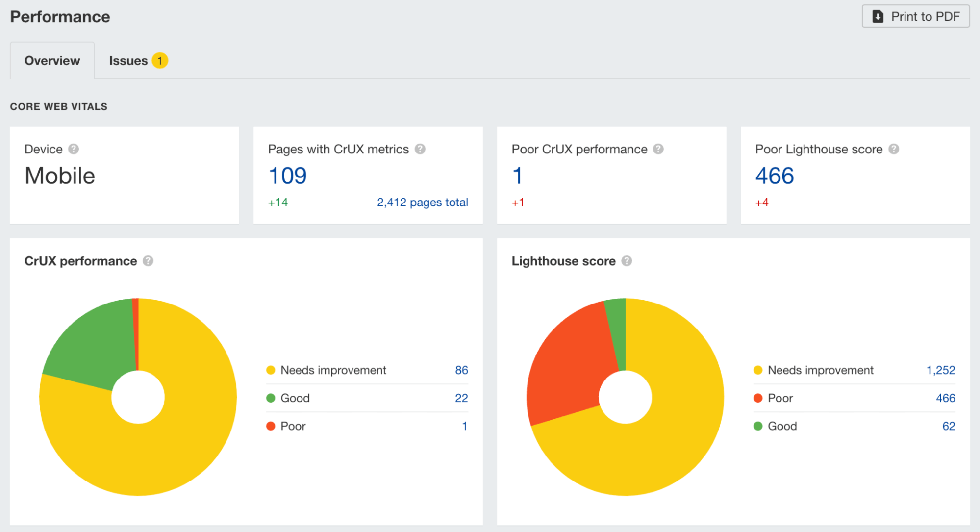Click the +4 change under Poor Lighthouse score
The height and width of the screenshot is (532, 980).
tap(762, 203)
